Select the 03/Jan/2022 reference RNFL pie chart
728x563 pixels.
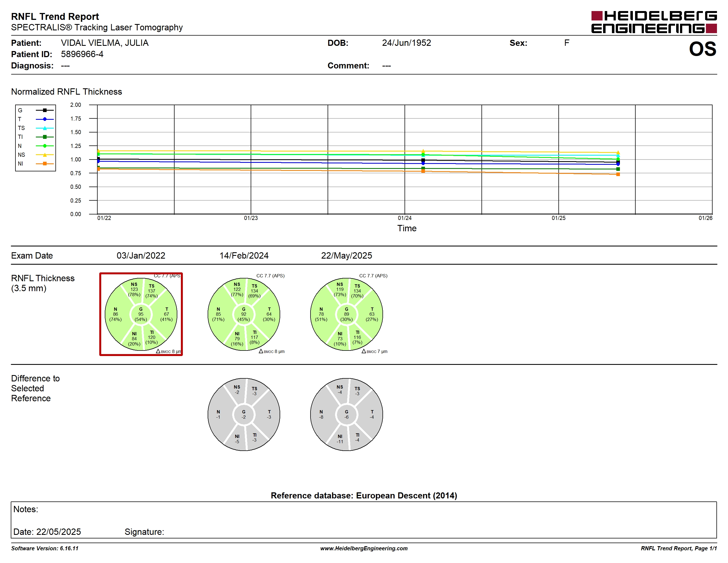pyautogui.click(x=141, y=314)
